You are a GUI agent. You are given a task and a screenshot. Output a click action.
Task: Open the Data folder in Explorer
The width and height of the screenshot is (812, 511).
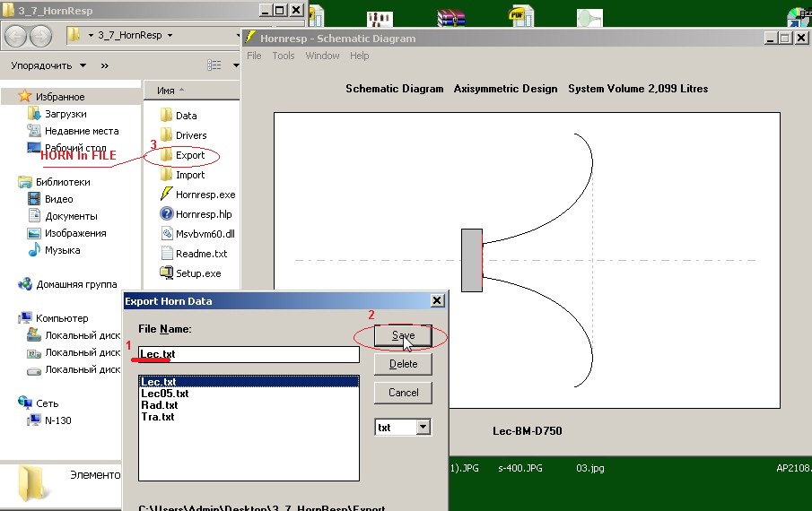[x=179, y=116]
